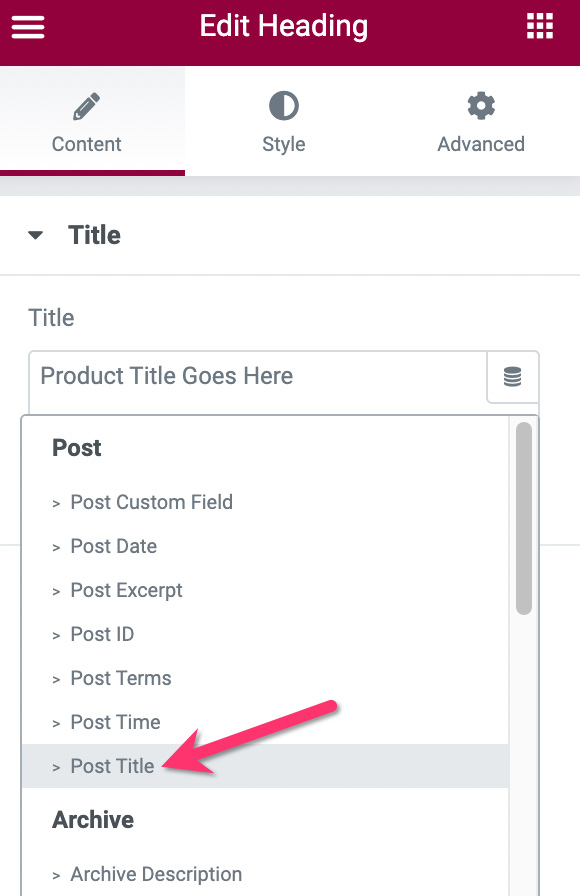Click the Content pencil icon

(x=86, y=106)
